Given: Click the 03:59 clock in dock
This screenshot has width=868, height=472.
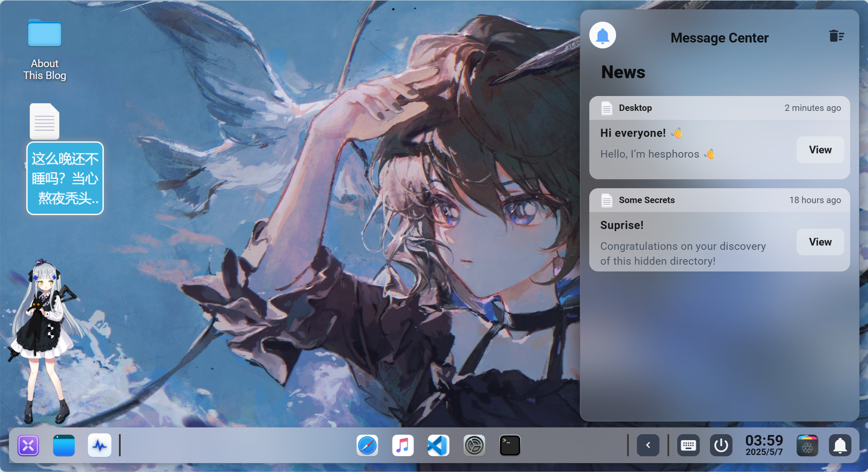Looking at the screenshot, I should point(764,445).
